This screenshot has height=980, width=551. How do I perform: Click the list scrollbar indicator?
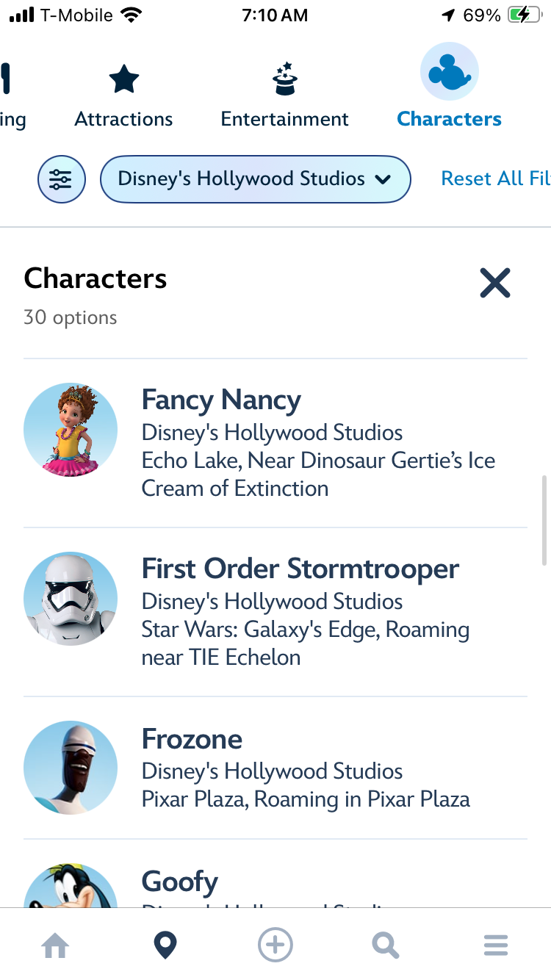[x=544, y=520]
